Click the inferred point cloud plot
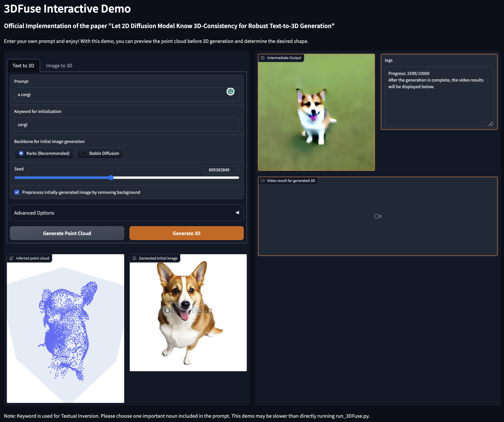 tap(66, 329)
